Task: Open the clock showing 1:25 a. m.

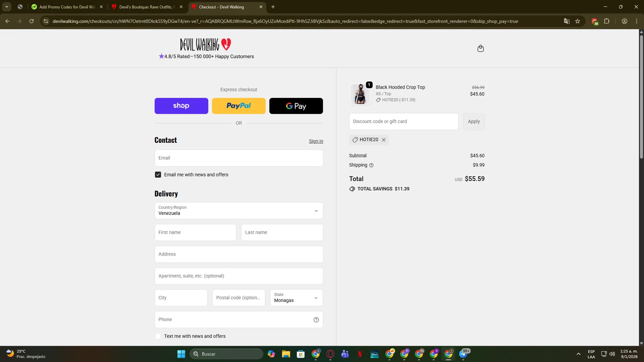Action: (629, 354)
